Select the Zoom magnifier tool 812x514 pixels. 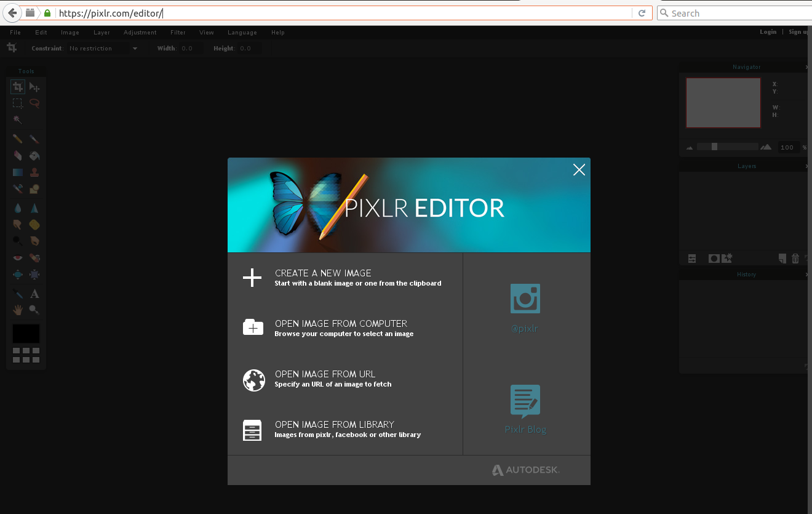click(34, 310)
